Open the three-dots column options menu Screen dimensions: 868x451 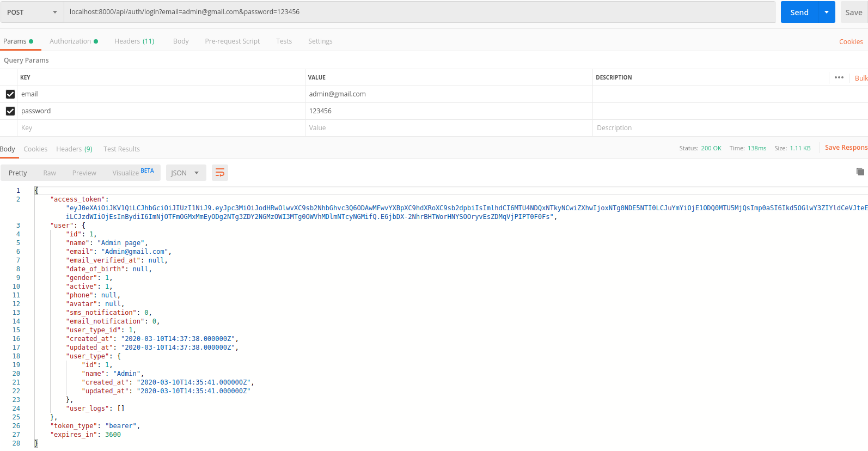tap(839, 77)
